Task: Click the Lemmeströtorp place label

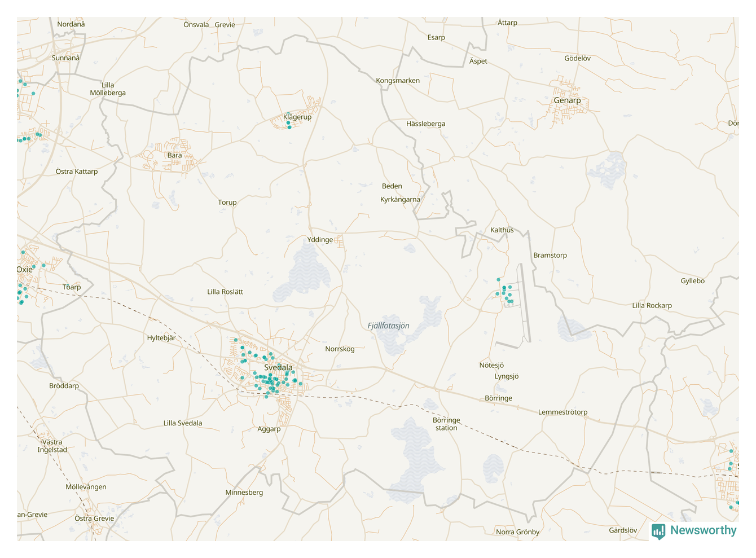Action: pos(562,412)
